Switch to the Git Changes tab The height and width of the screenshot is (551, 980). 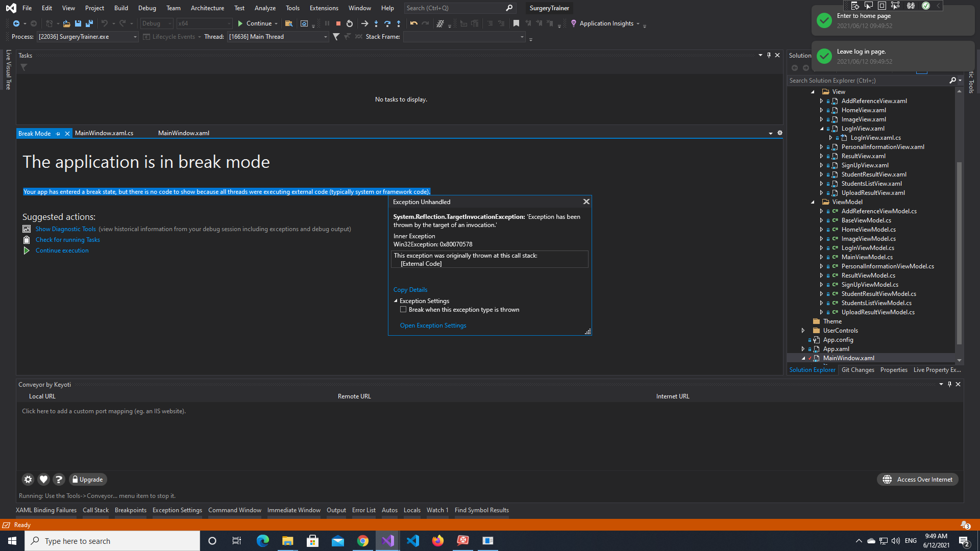coord(857,369)
